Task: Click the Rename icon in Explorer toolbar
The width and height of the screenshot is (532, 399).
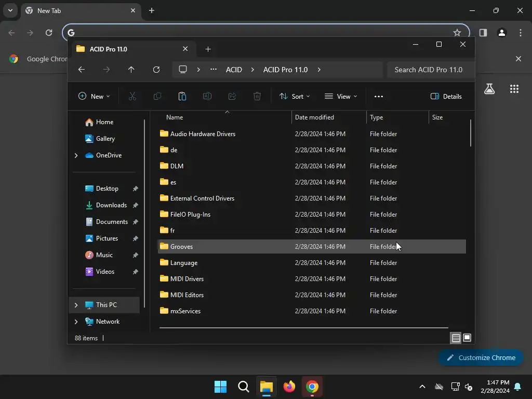Action: [x=207, y=96]
